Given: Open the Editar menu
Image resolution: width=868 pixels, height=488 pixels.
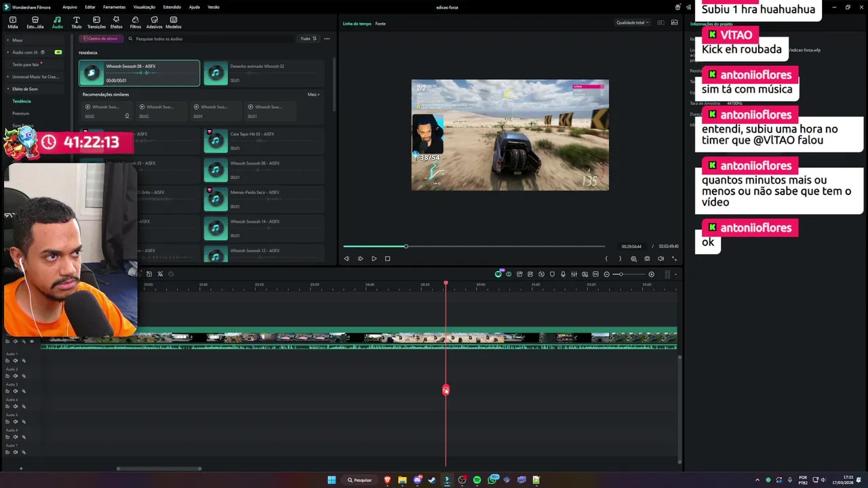Looking at the screenshot, I should pyautogui.click(x=90, y=7).
